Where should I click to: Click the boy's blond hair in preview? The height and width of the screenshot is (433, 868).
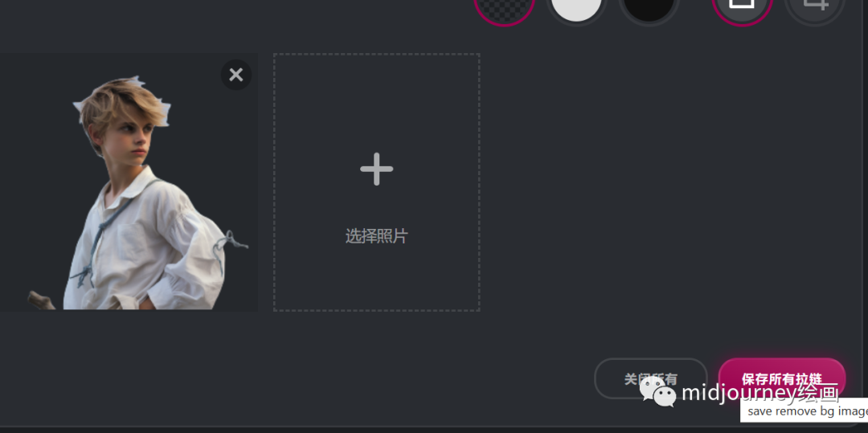click(x=121, y=102)
